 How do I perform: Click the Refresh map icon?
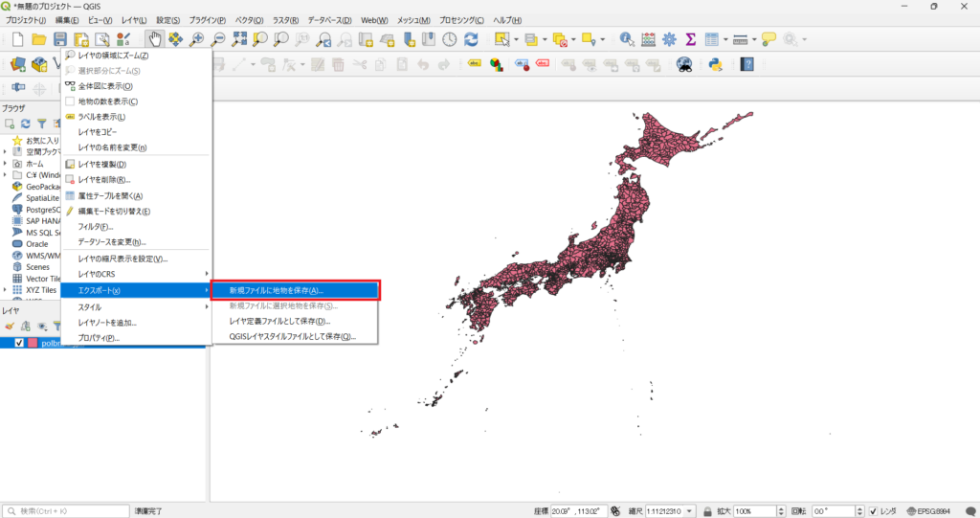471,39
